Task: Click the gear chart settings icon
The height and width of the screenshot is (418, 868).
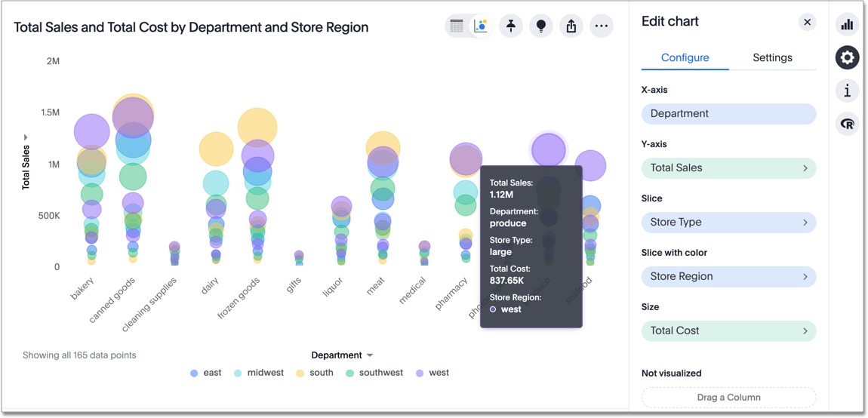Action: pyautogui.click(x=847, y=57)
